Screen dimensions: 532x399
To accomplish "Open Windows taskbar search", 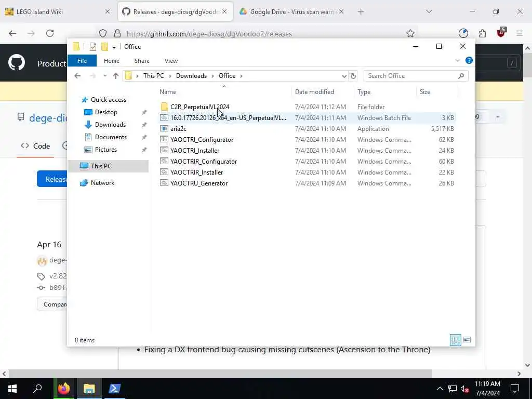I will 37,388.
